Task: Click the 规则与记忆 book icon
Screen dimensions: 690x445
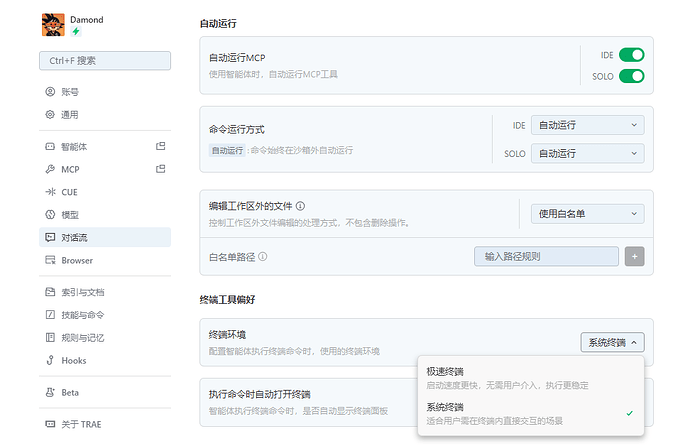Action: [x=50, y=338]
